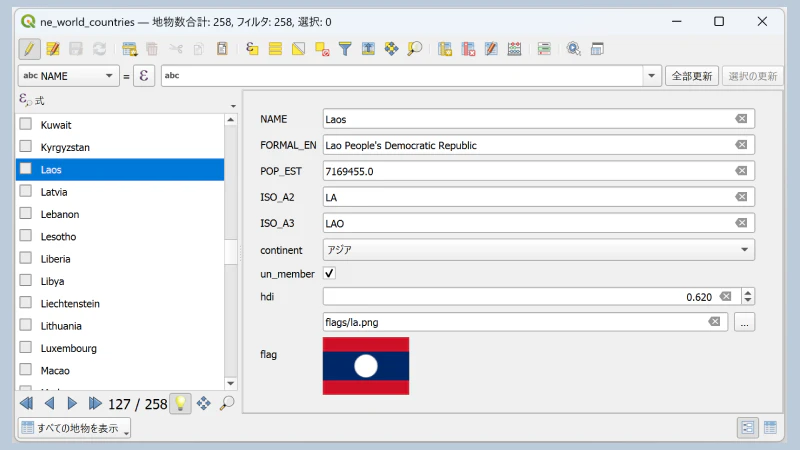
Task: Switch to table view icon at bottom right
Action: (x=771, y=428)
